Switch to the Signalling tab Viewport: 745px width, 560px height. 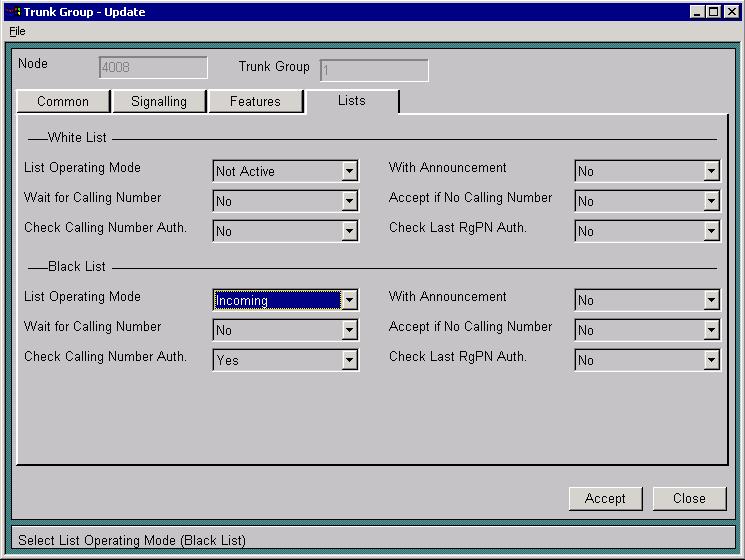click(158, 101)
